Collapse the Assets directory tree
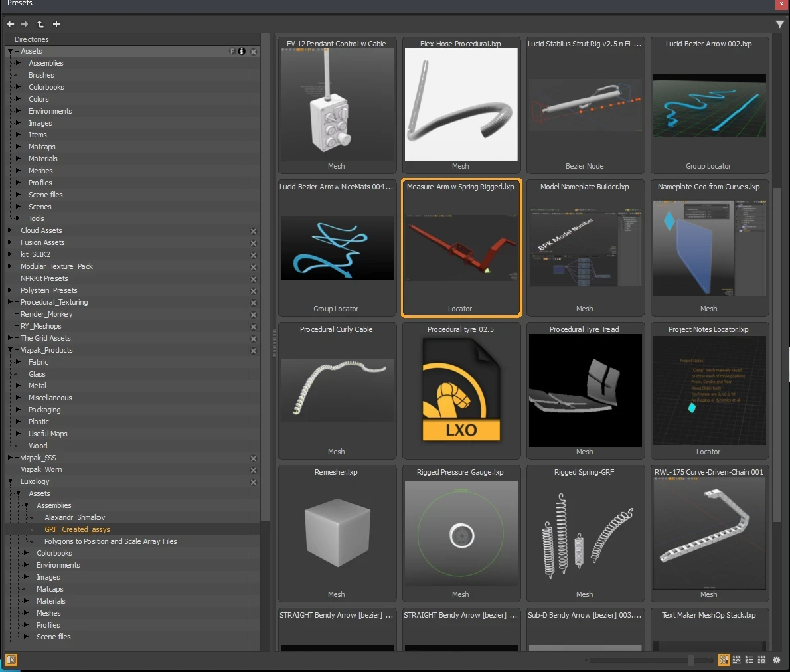The height and width of the screenshot is (672, 790). [9, 51]
